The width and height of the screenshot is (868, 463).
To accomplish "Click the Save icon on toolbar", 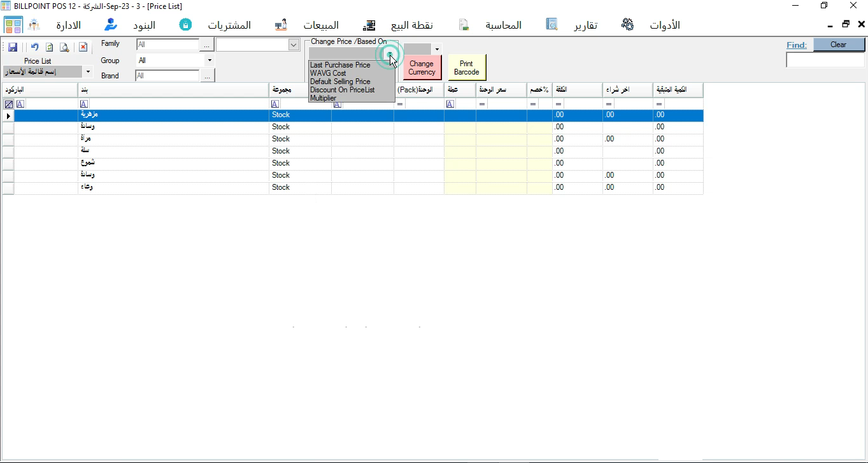I will pos(12,46).
